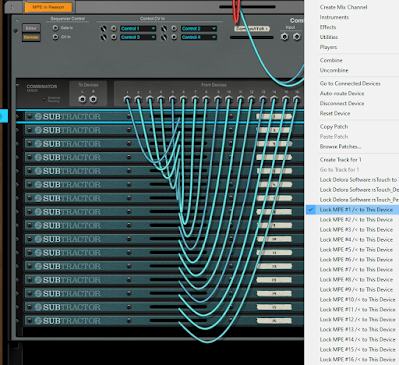This screenshot has width=399, height=365.
Task: Click From Devices input jack 16
Action: [296, 99]
